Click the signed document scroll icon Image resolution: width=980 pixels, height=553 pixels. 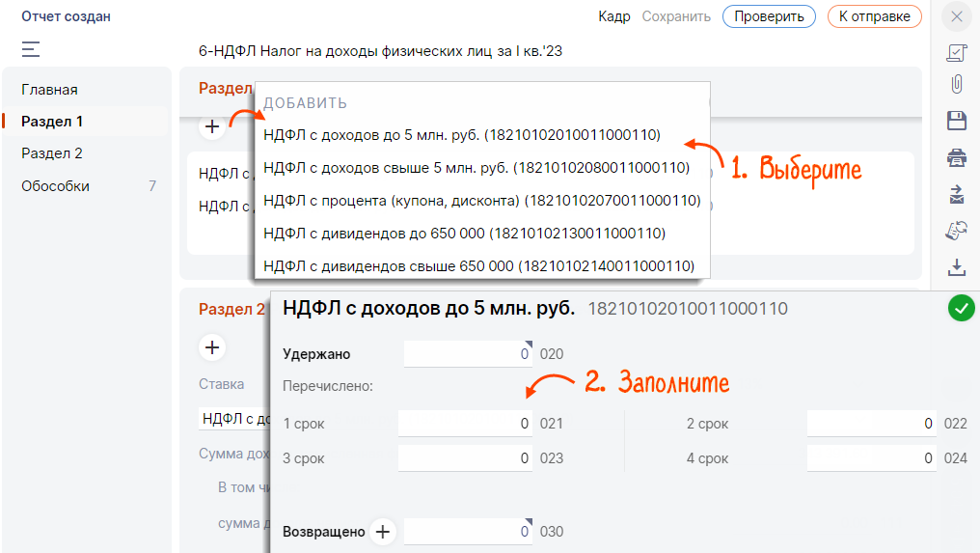tap(956, 52)
